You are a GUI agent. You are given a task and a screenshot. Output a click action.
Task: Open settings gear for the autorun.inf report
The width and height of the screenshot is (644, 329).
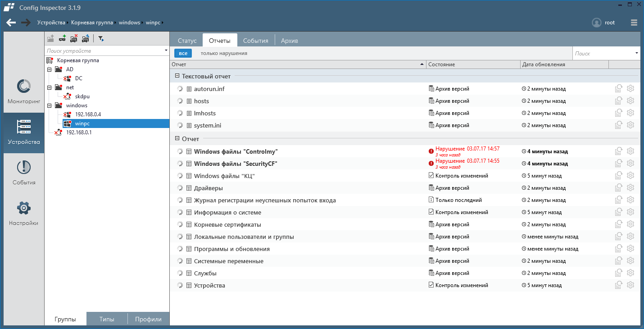pyautogui.click(x=630, y=89)
